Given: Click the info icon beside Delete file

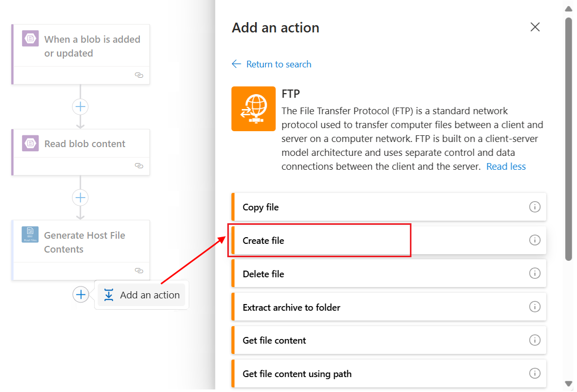Looking at the screenshot, I should (535, 273).
